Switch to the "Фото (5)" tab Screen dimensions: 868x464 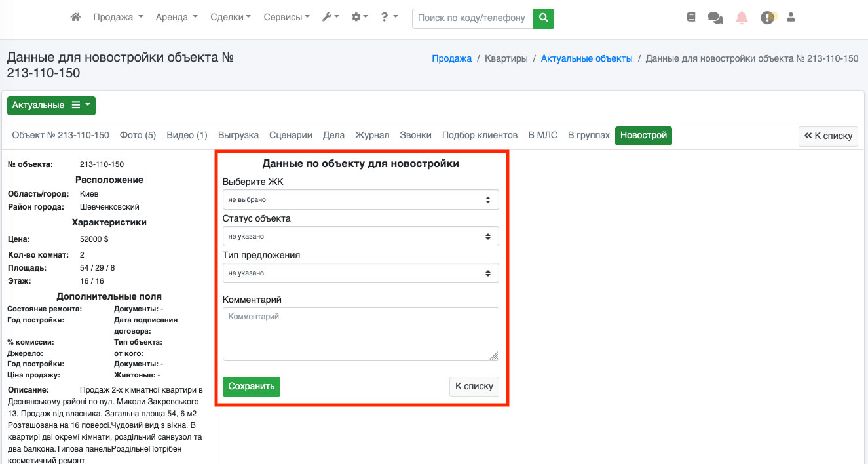coord(138,136)
